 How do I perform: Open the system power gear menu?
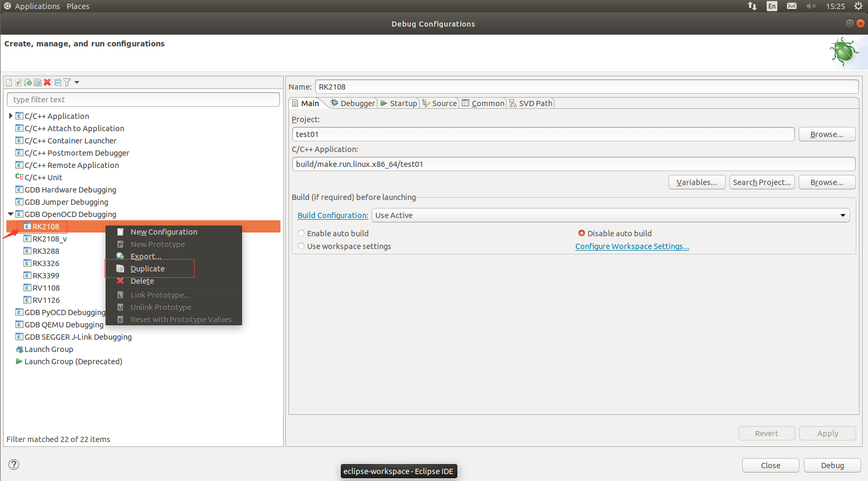point(858,6)
